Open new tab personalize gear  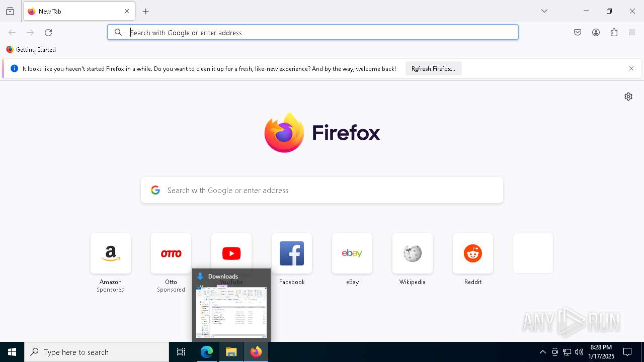tap(628, 97)
